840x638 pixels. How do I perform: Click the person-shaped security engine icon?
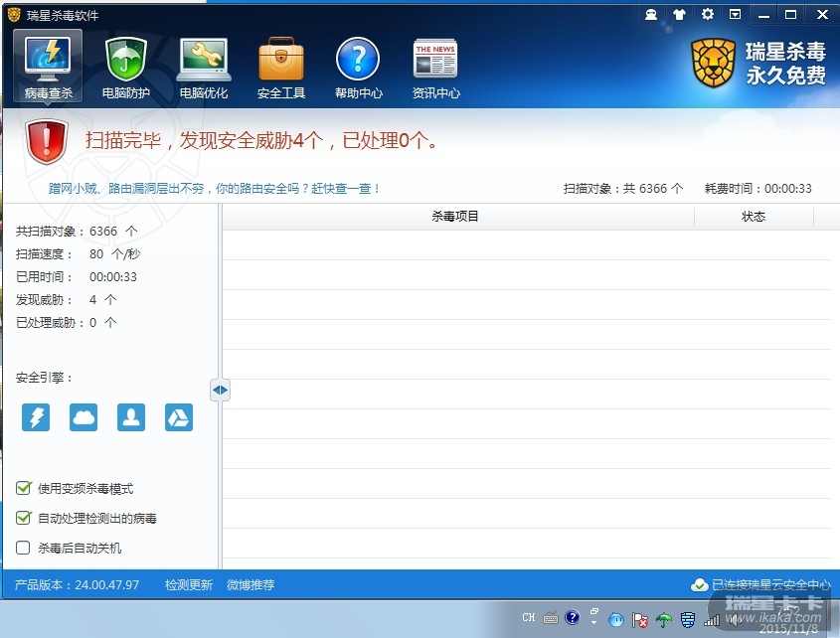pos(131,417)
